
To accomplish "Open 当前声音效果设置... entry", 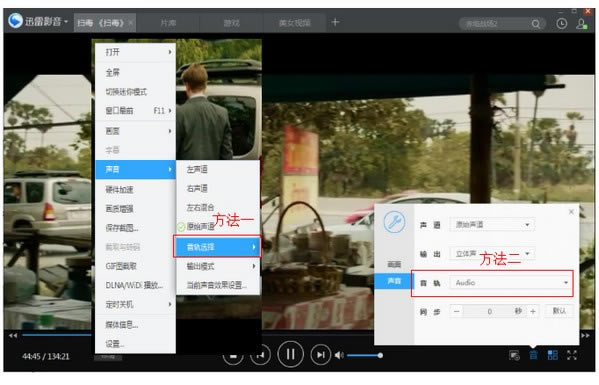I will pyautogui.click(x=218, y=285).
